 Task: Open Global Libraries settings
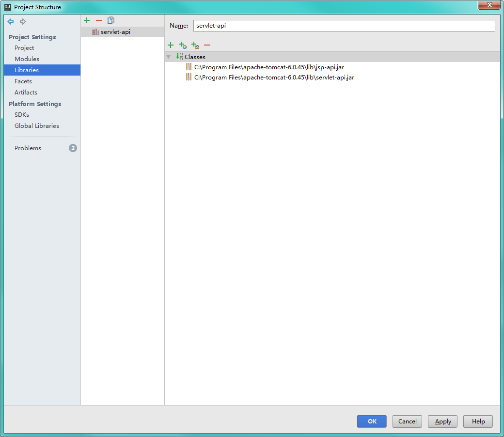pos(37,125)
